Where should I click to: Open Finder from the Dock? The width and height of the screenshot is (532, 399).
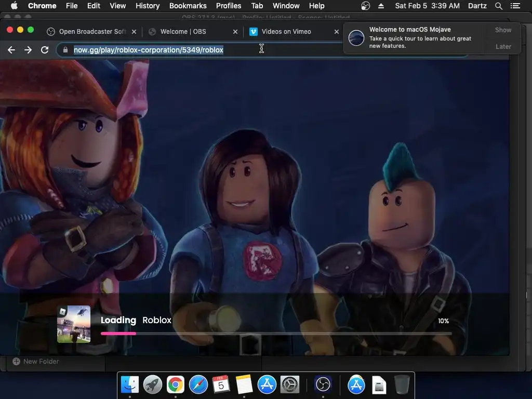(x=129, y=385)
